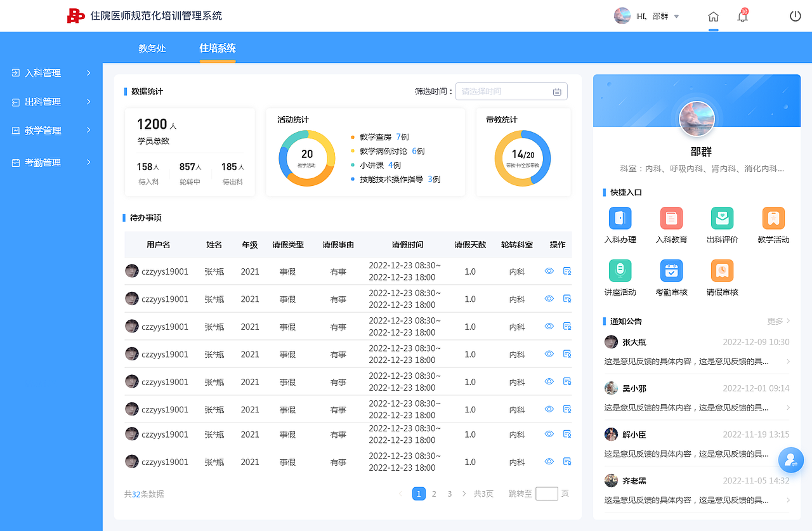Go to page 2 of pending items
812x531 pixels.
click(434, 493)
